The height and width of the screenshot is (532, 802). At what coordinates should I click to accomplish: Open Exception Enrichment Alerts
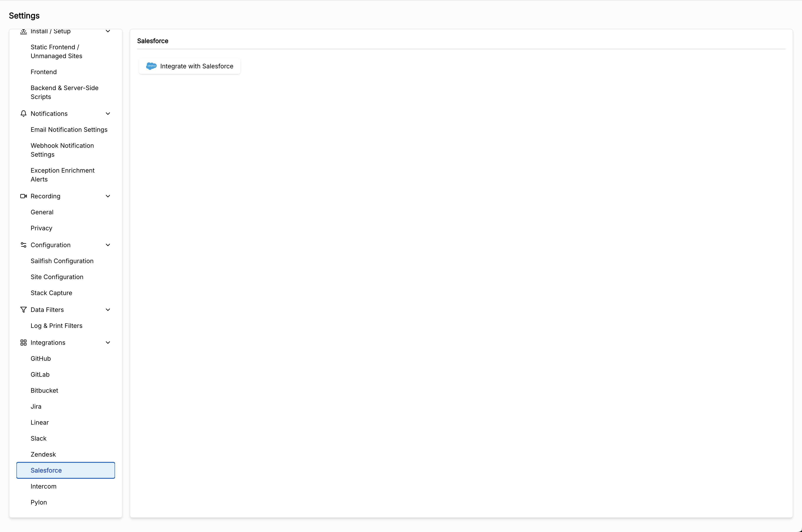coord(66,175)
